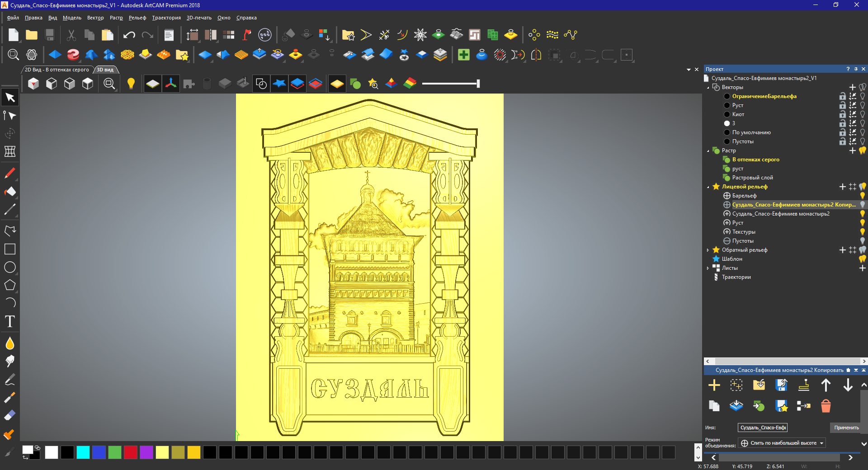Image resolution: width=868 pixels, height=470 pixels.
Task: Add new vector layer with plus
Action: pyautogui.click(x=853, y=87)
